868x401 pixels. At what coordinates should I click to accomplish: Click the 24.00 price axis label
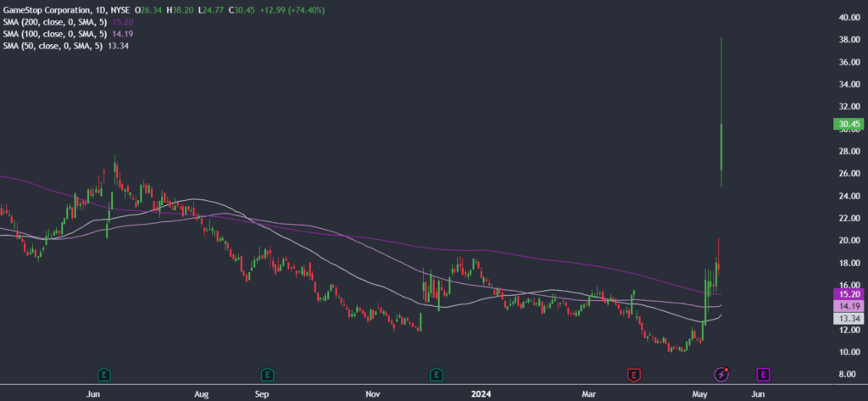(849, 196)
